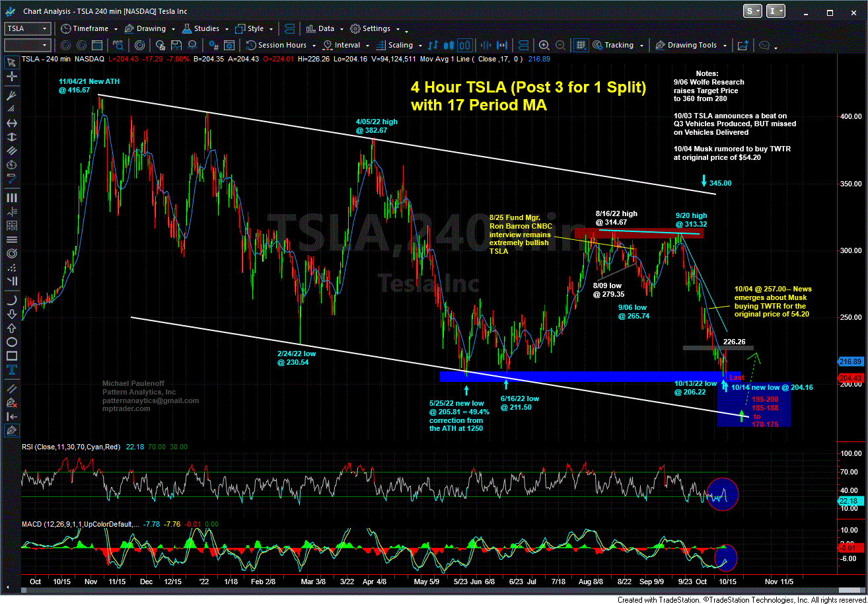Screen dimensions: 868x604
Task: Toggle the grid display button
Action: pyautogui.click(x=581, y=46)
